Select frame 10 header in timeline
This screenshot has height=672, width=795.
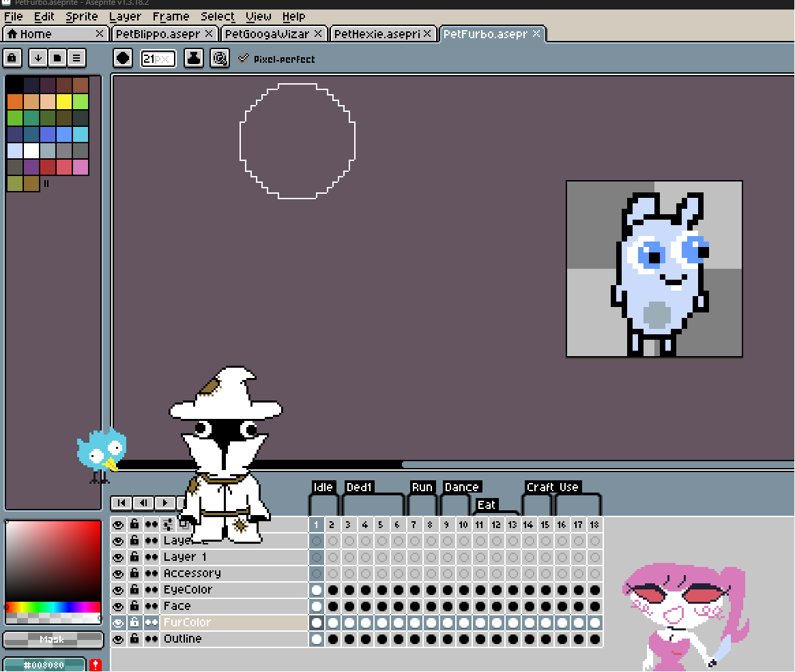point(463,525)
